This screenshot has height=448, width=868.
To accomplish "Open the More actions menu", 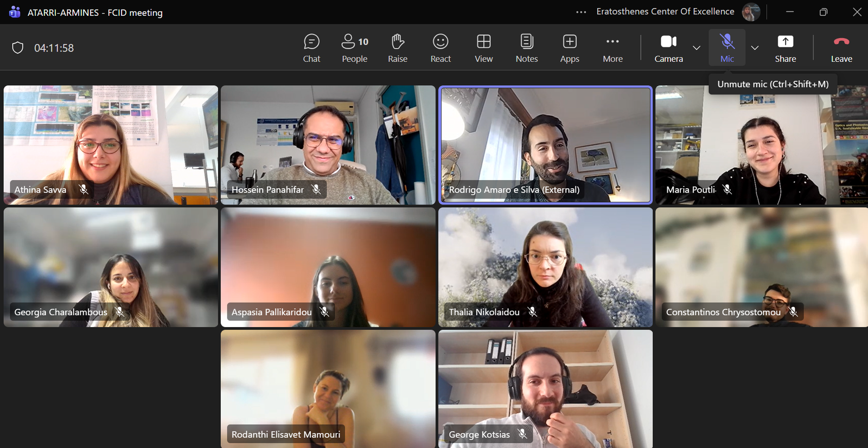I will (x=612, y=48).
